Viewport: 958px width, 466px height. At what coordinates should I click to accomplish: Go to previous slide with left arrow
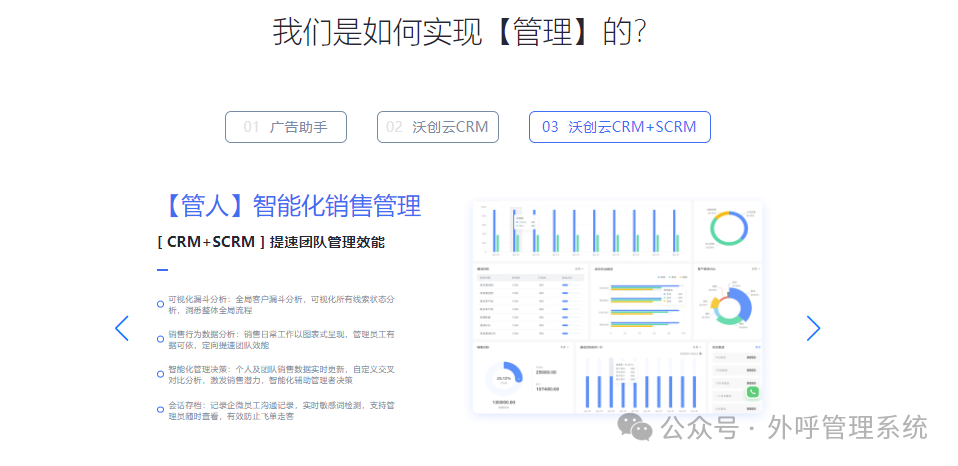tap(122, 329)
